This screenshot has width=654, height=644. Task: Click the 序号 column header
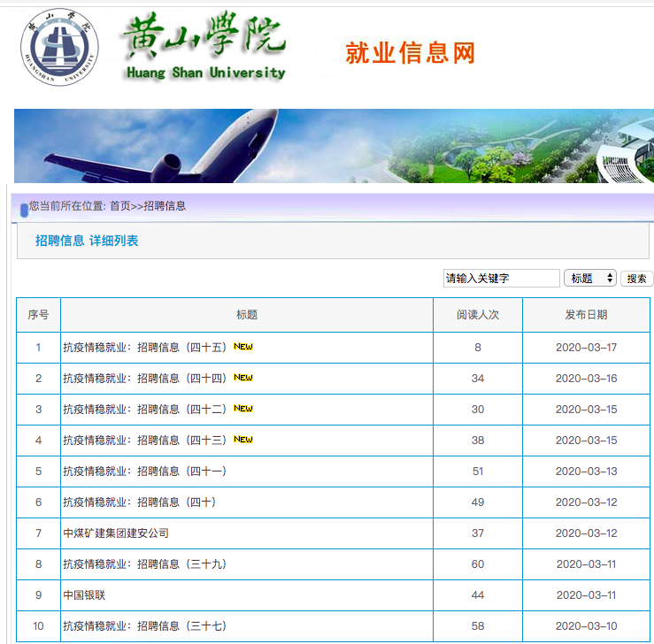pos(38,315)
